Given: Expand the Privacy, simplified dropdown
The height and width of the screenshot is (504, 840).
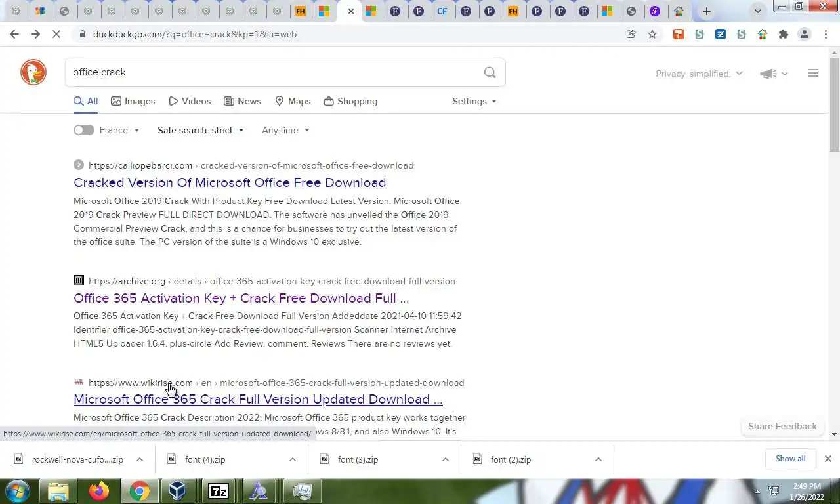Looking at the screenshot, I should (699, 73).
